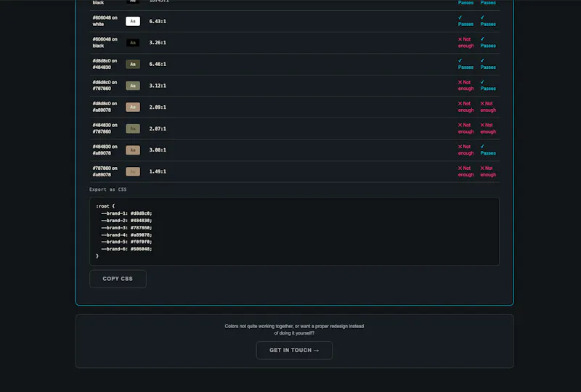Click the Aa swatch for #484830 on #787860
The width and height of the screenshot is (581, 392).
click(133, 128)
